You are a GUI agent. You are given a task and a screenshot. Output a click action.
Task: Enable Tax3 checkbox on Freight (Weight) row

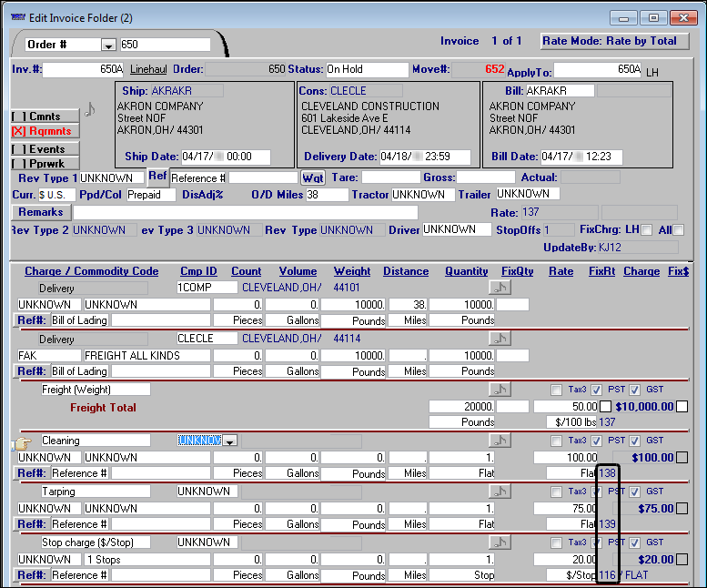(556, 390)
